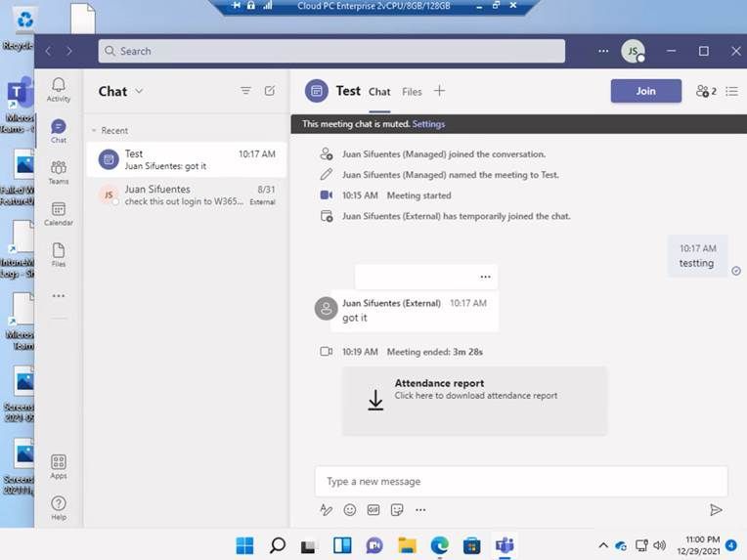Select the Chat icon in sidebar

[x=59, y=131]
